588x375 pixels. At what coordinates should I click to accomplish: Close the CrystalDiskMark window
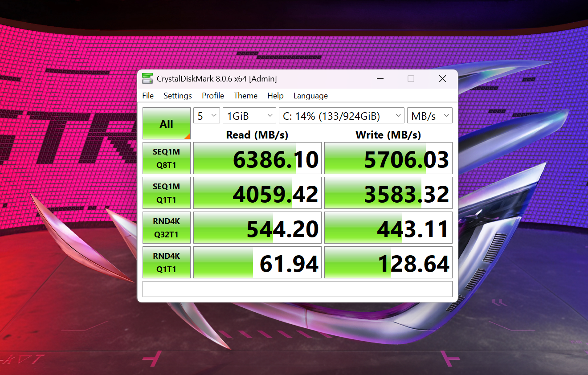[x=442, y=79]
